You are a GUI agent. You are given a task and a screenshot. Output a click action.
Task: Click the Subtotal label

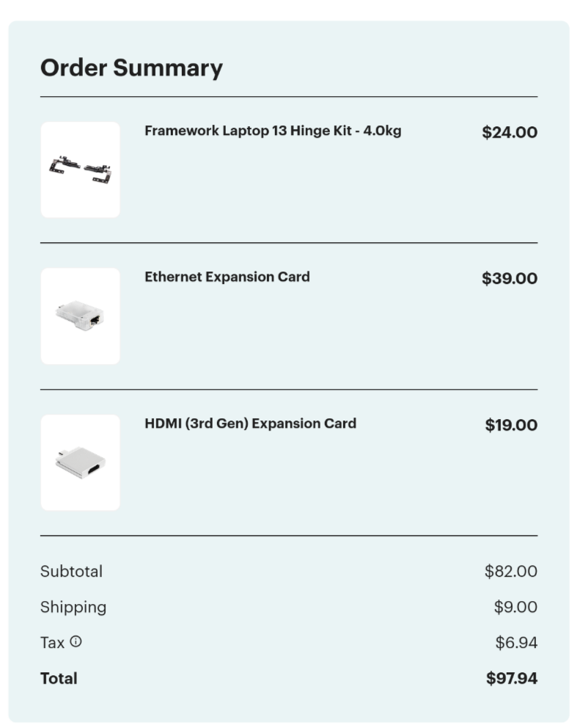(71, 571)
